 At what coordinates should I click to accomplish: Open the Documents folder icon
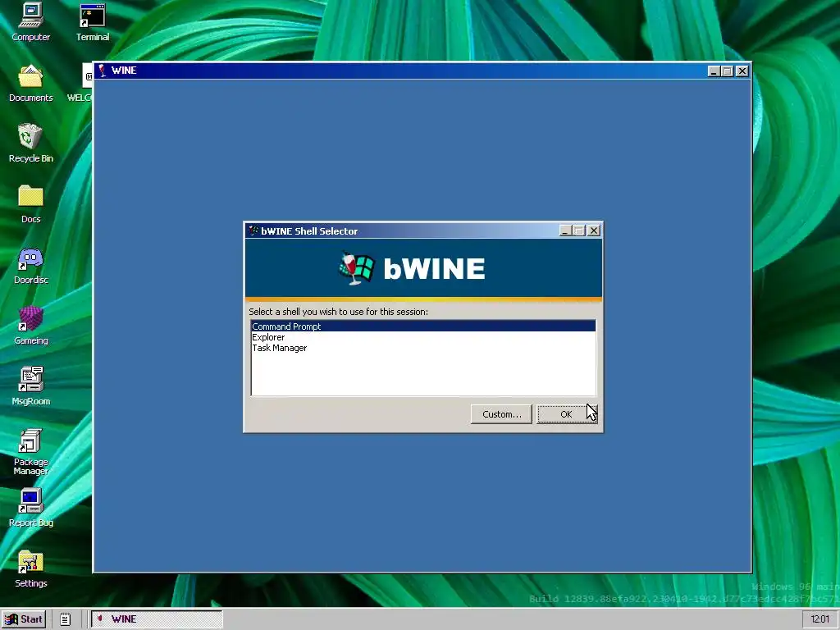coord(30,83)
